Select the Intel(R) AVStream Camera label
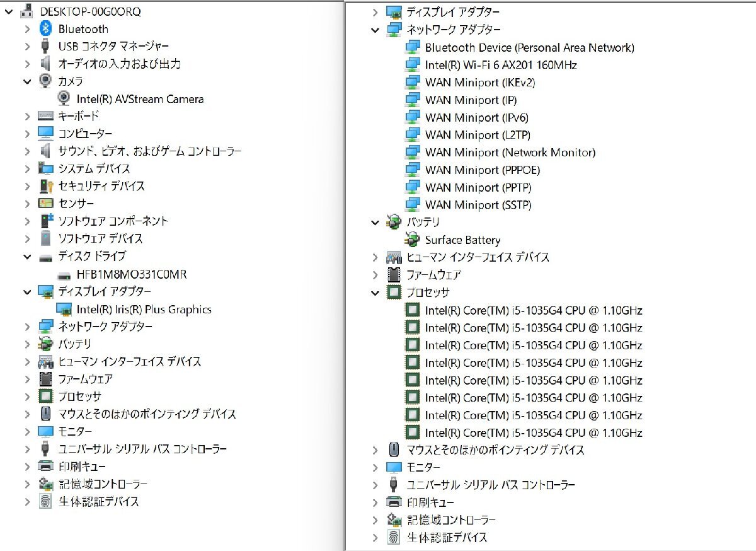 (140, 99)
